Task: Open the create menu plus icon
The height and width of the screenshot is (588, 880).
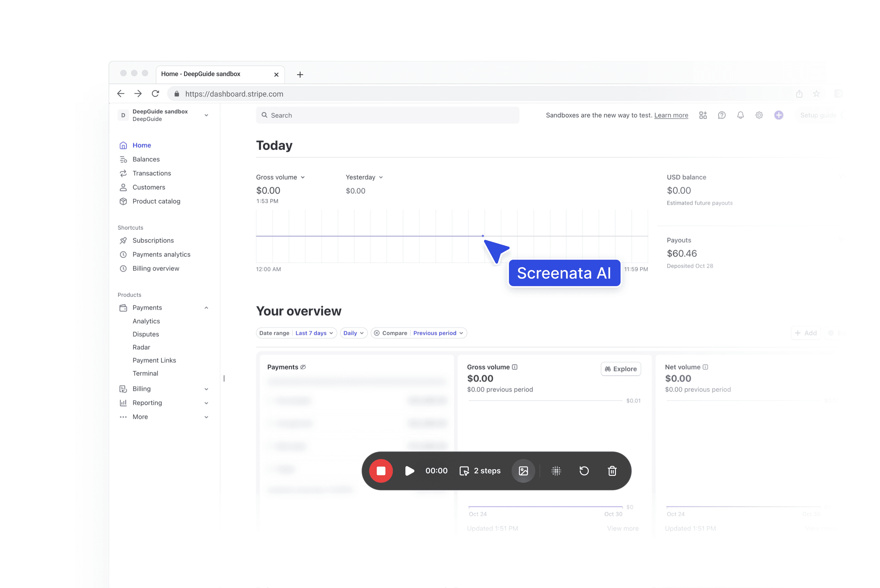Action: pyautogui.click(x=779, y=115)
